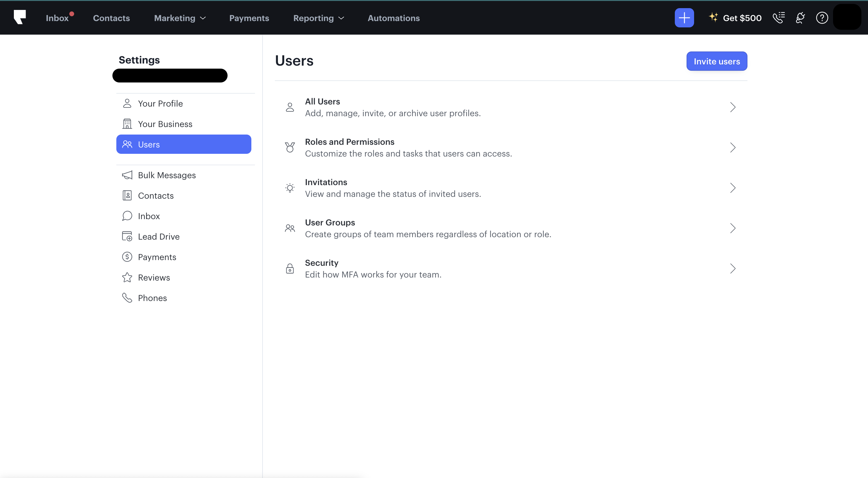Open User Groups chevron arrow
This screenshot has width=868, height=478.
tap(733, 228)
